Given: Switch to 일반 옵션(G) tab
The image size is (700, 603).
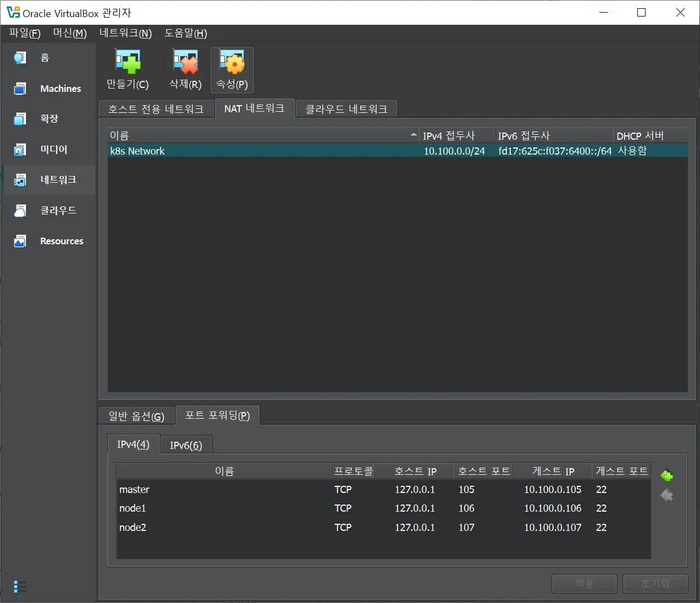Looking at the screenshot, I should click(136, 416).
